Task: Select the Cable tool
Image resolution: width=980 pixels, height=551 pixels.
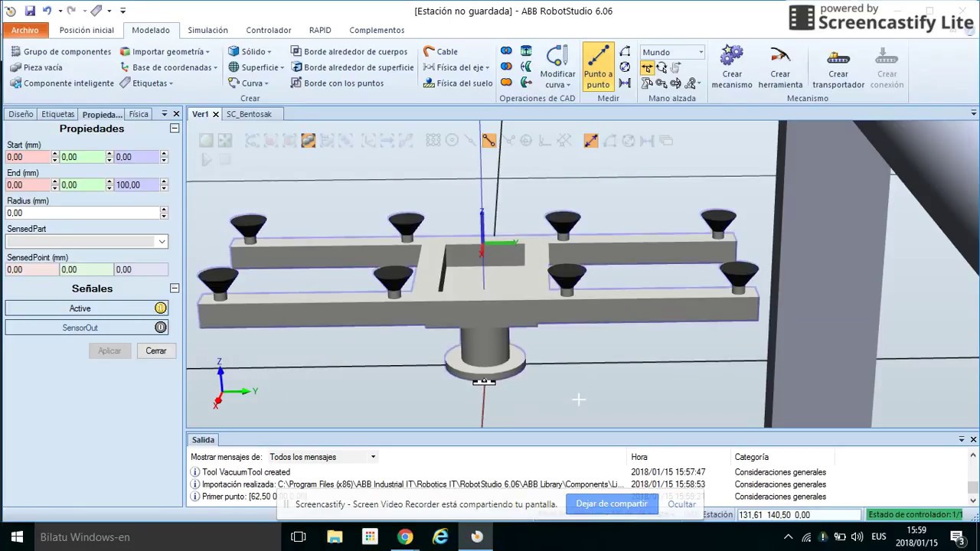Action: click(440, 51)
